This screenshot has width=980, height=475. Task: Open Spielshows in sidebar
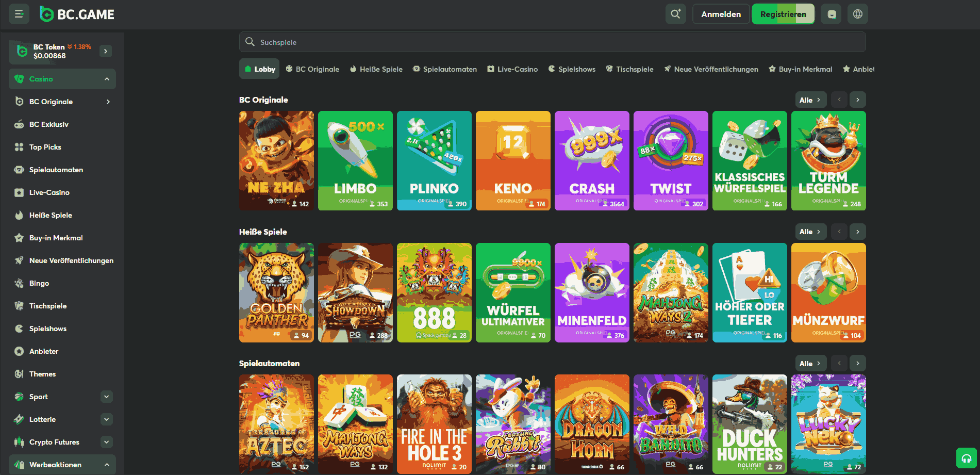click(x=62, y=329)
